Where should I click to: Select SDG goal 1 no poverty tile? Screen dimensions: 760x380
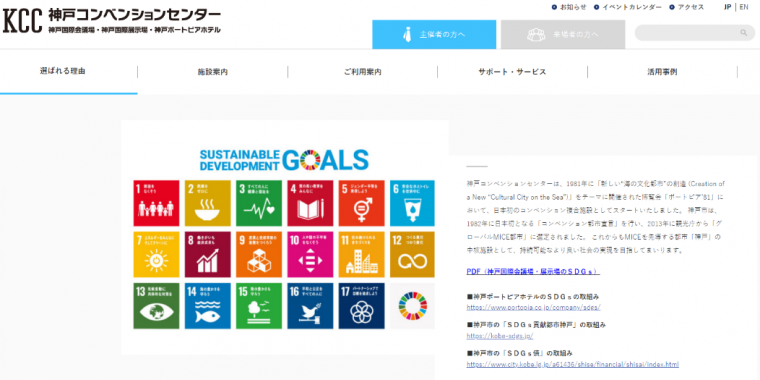click(x=156, y=203)
